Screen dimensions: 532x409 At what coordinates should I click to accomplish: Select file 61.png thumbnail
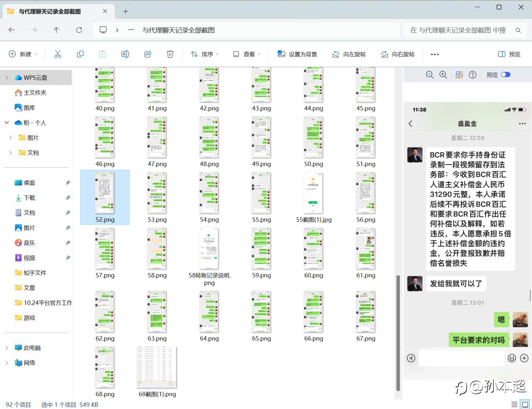click(x=366, y=248)
